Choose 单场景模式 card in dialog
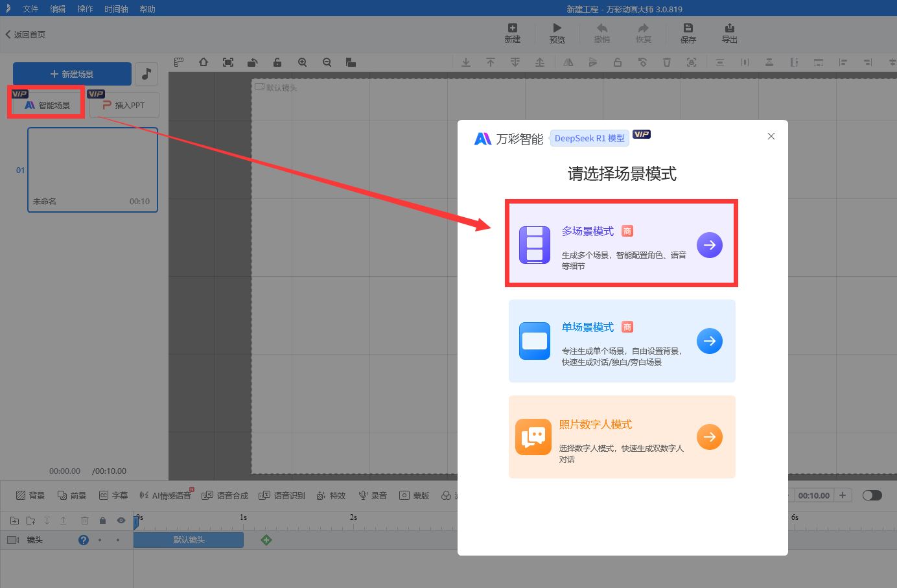This screenshot has height=588, width=897. point(622,341)
